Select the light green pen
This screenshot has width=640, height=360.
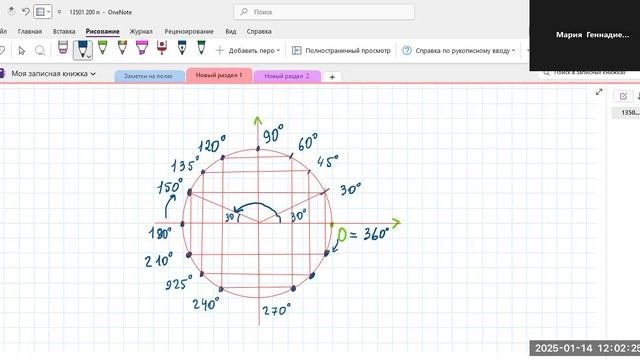[x=102, y=47]
